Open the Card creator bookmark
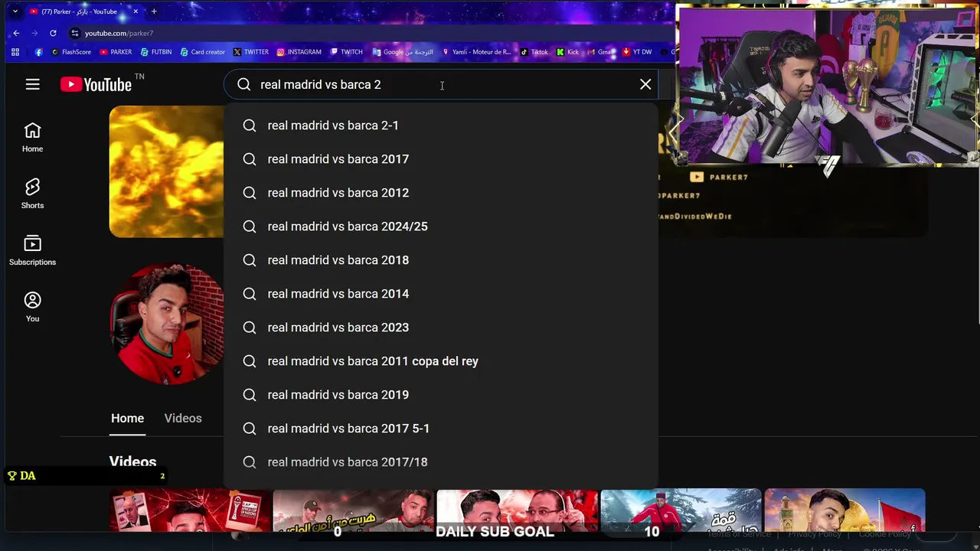 (x=202, y=52)
